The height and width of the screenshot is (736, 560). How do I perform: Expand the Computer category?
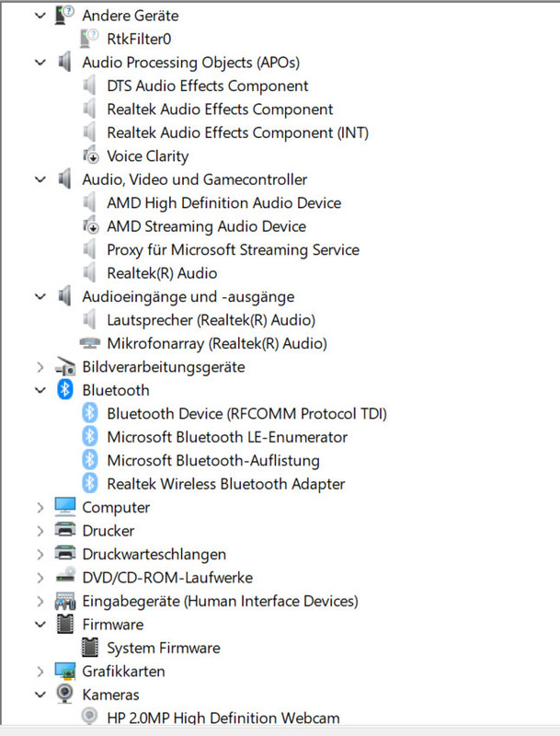[x=40, y=508]
